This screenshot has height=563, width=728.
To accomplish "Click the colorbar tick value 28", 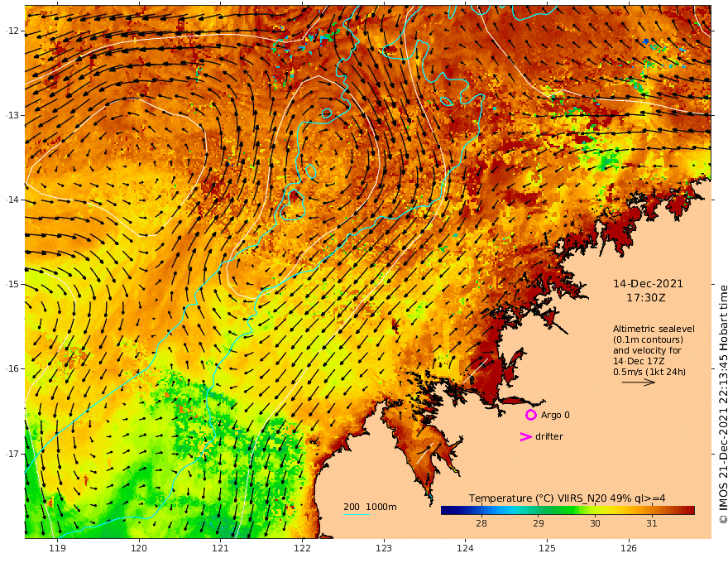I will point(481,523).
